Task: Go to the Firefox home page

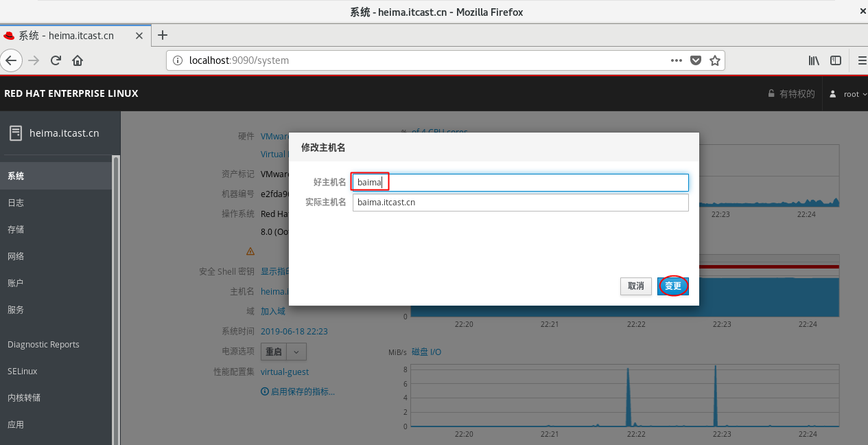Action: 78,60
